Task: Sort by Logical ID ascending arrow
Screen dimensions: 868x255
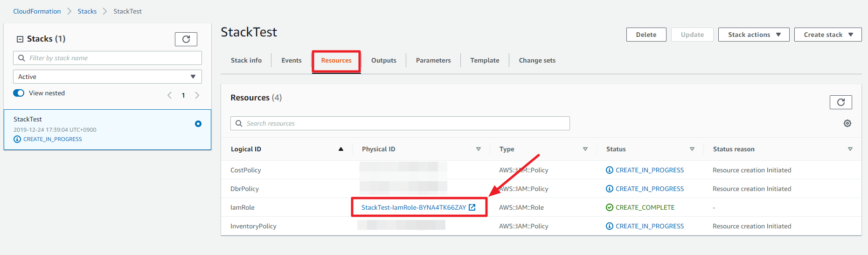Action: [x=341, y=149]
